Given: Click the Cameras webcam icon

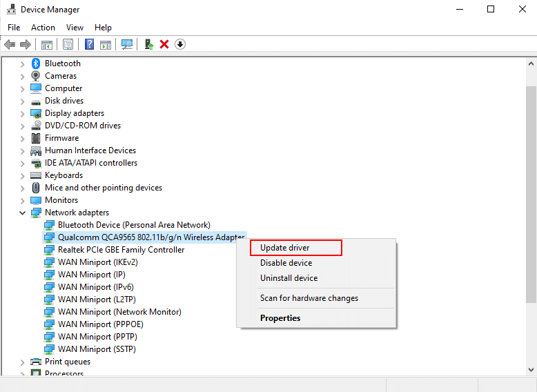Looking at the screenshot, I should (36, 76).
